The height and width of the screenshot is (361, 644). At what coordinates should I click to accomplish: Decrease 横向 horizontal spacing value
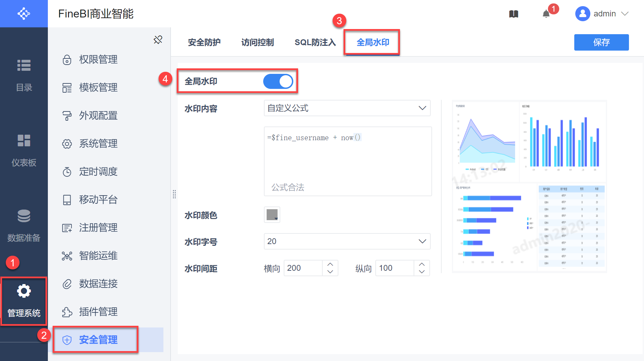[330, 272]
